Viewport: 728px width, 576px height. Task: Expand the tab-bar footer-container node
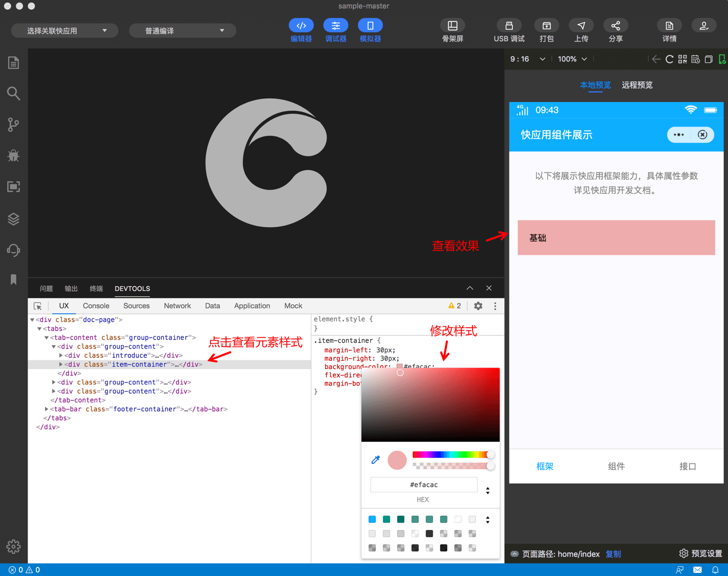pos(46,409)
